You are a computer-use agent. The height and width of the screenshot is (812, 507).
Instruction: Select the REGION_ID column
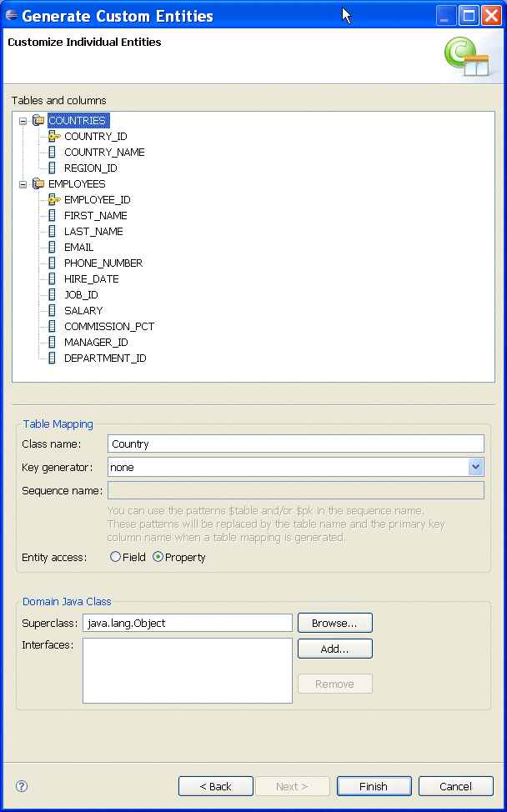point(91,168)
